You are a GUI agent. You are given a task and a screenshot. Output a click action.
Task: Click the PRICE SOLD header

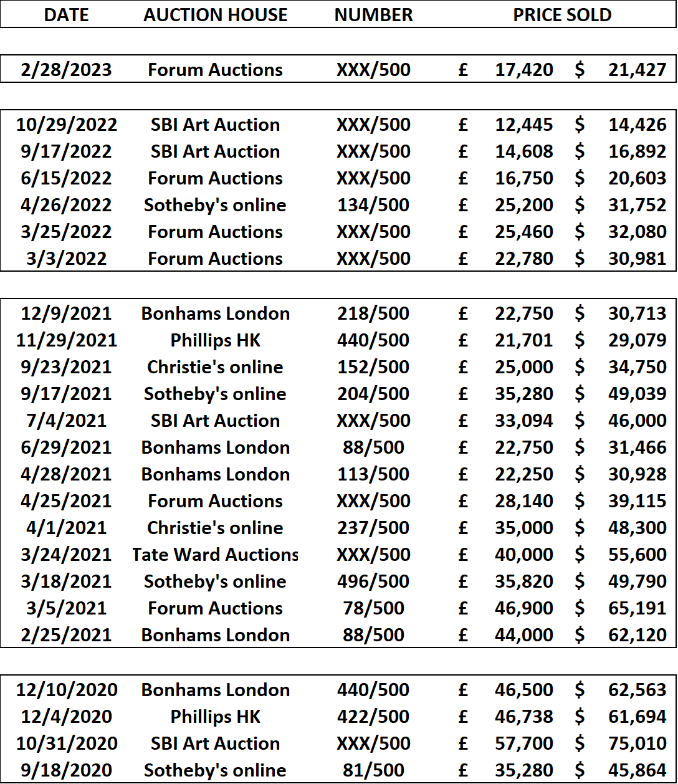point(562,15)
